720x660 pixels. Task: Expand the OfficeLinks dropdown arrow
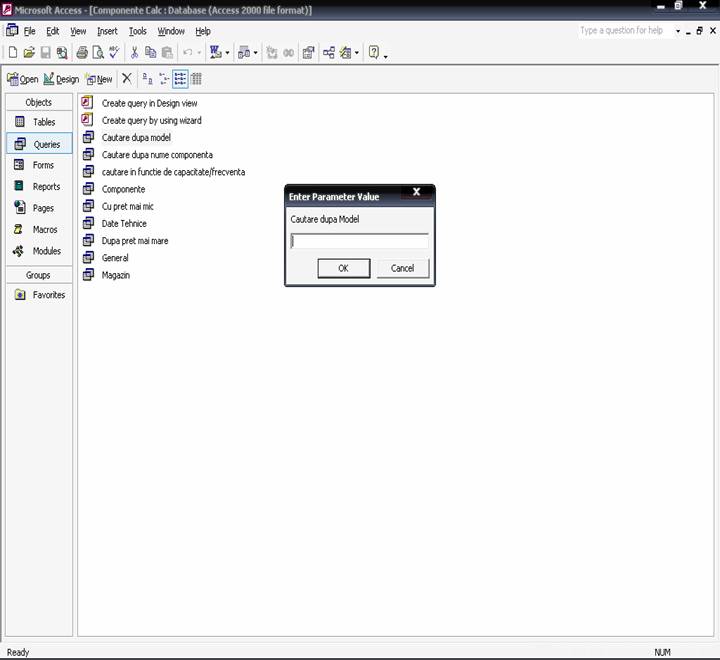pyautogui.click(x=229, y=52)
